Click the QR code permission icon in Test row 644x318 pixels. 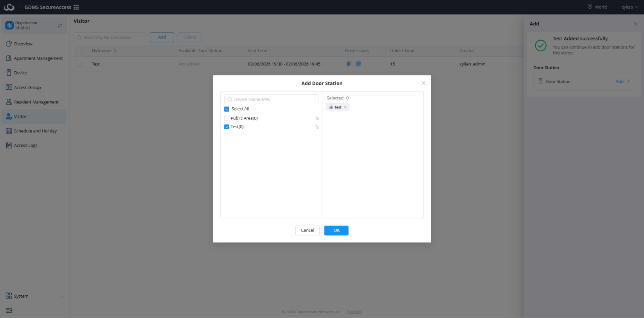pyautogui.click(x=358, y=64)
